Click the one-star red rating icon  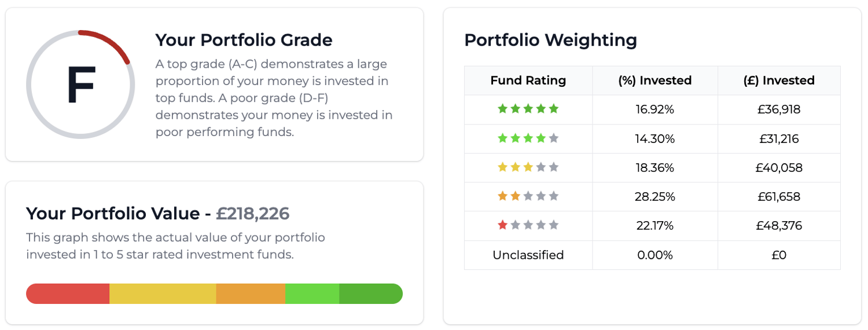[x=528, y=225]
